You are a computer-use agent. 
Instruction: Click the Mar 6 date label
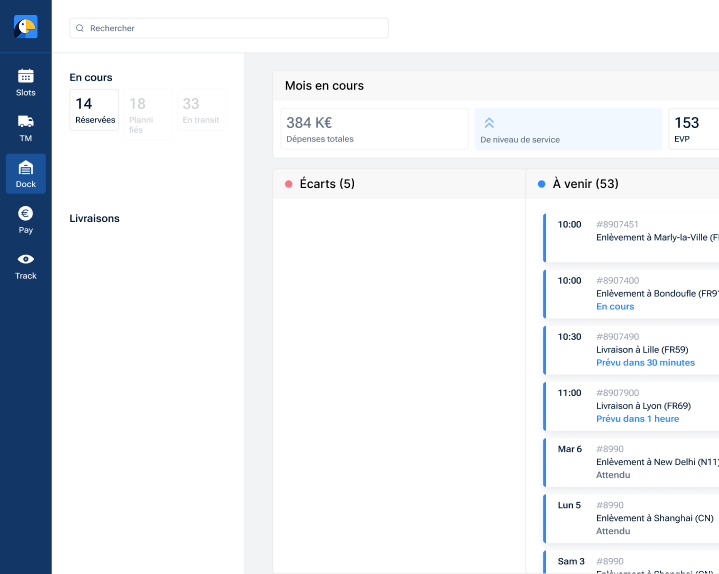570,449
